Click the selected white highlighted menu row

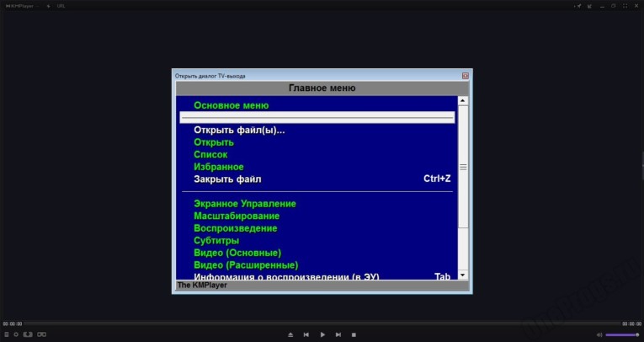click(317, 118)
